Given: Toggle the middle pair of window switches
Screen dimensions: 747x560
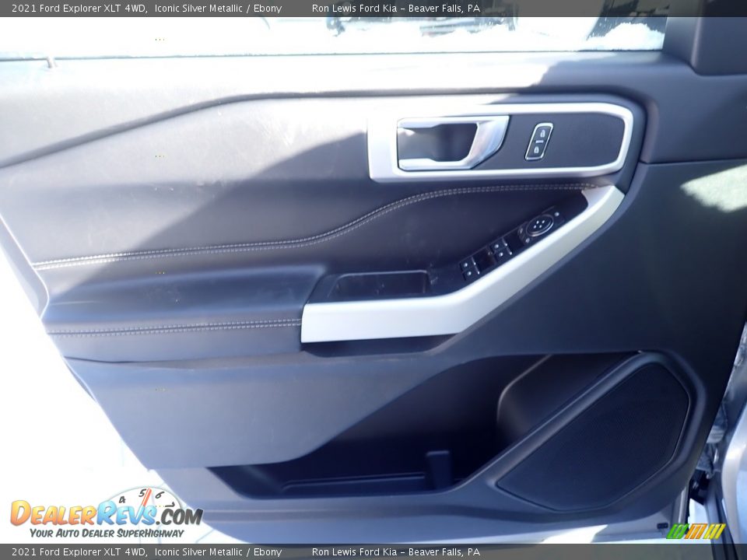Looking at the screenshot, I should pos(500,250).
